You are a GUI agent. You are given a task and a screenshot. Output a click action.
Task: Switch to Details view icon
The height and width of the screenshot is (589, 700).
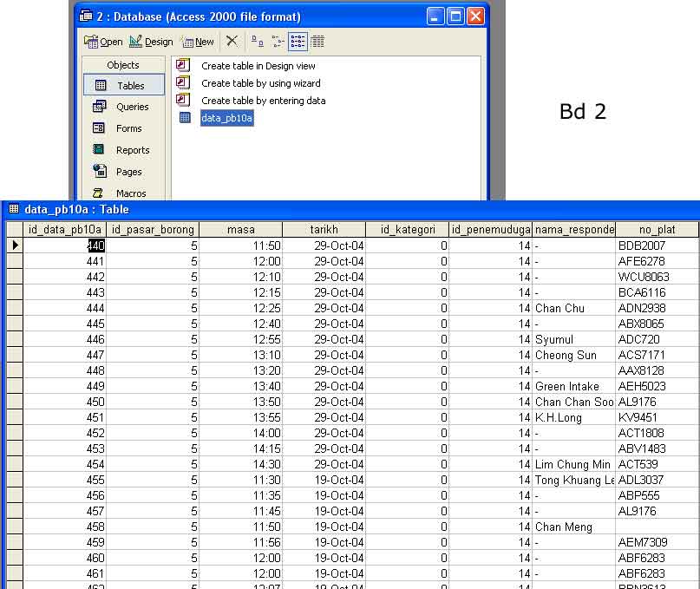317,42
